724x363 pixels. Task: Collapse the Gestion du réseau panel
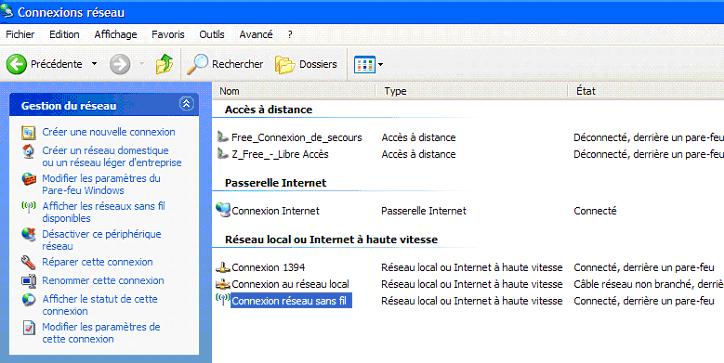click(186, 104)
